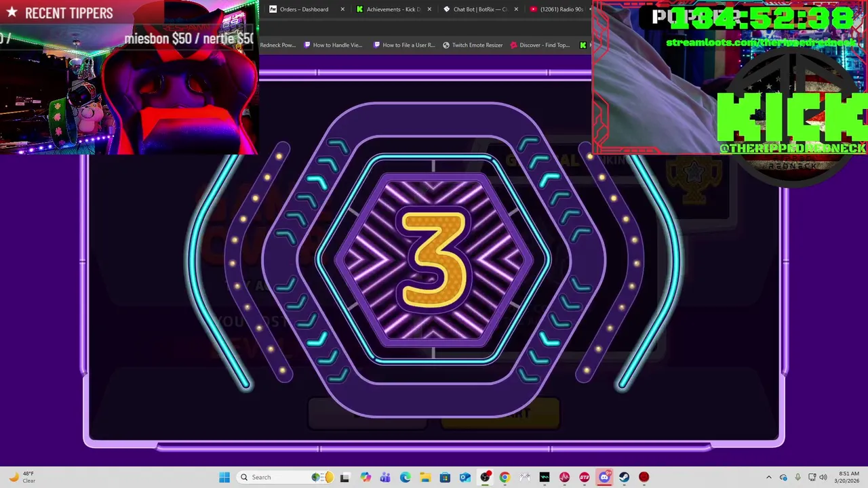Open Redneck Pow... bookmark
The height and width of the screenshot is (488, 868).
278,45
